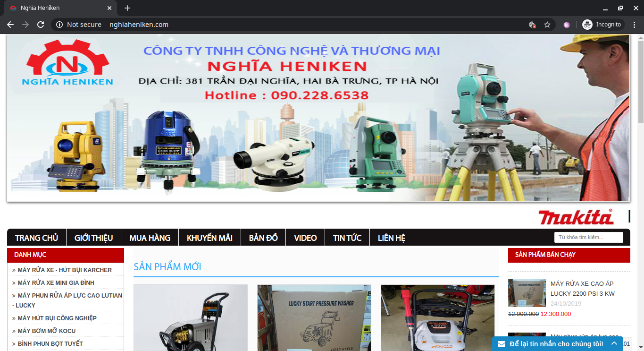644x351 pixels.
Task: Bookmark this page with the star icon
Action: click(547, 25)
